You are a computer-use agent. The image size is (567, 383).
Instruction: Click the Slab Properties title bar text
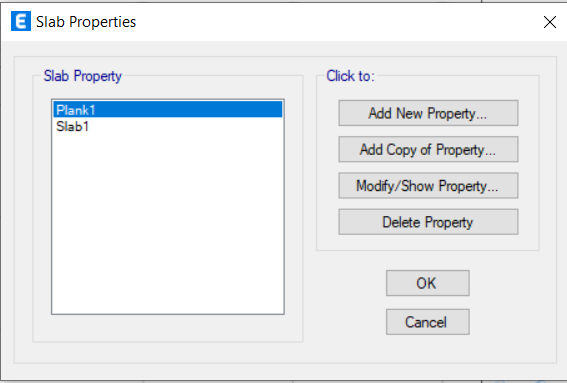tap(86, 22)
